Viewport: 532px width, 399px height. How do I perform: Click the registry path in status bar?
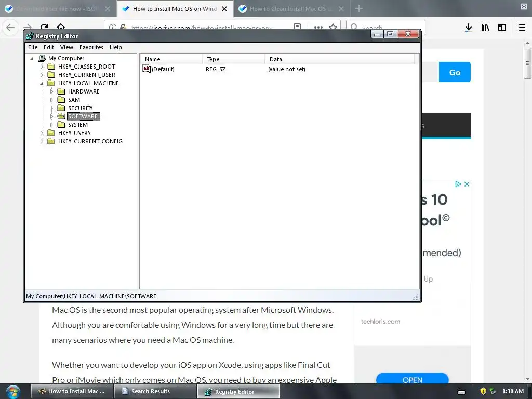tap(91, 296)
